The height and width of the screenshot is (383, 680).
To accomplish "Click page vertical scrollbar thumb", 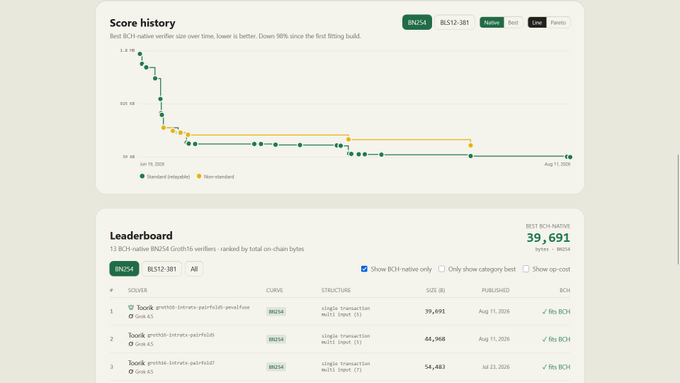I will point(678,209).
